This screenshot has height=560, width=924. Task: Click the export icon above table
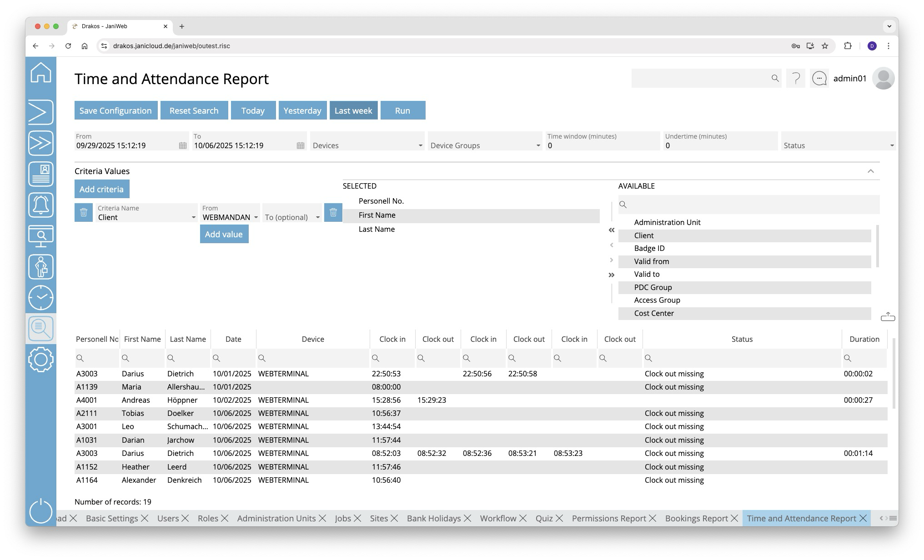click(x=888, y=317)
